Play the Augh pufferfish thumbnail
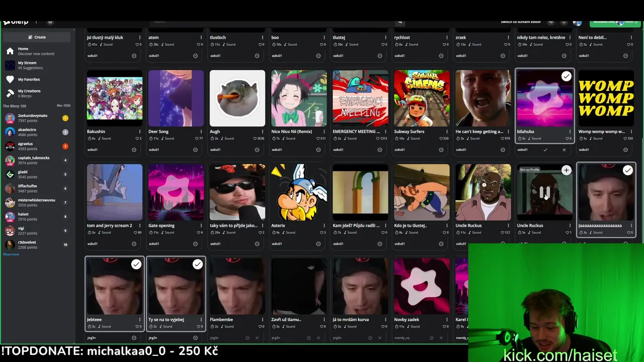This screenshot has height=362, width=644. pos(237,98)
